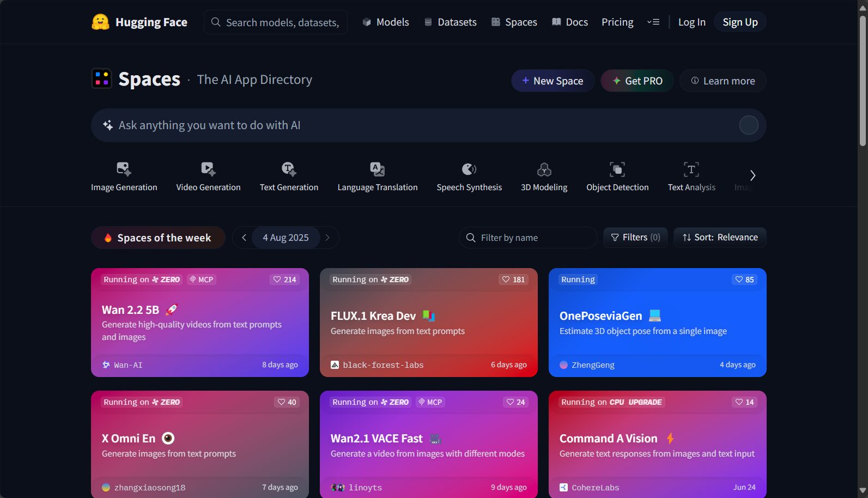The image size is (868, 498).
Task: Click the Log In link
Action: pyautogui.click(x=692, y=22)
